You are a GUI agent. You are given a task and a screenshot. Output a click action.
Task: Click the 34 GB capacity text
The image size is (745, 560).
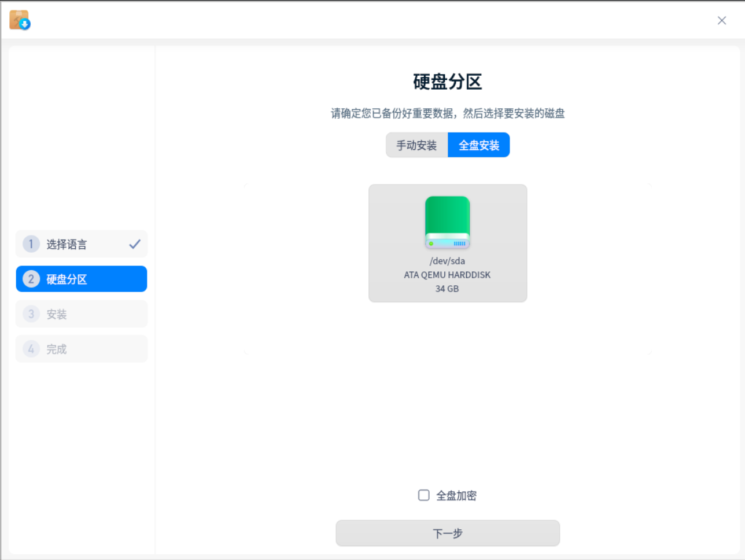[x=447, y=289]
